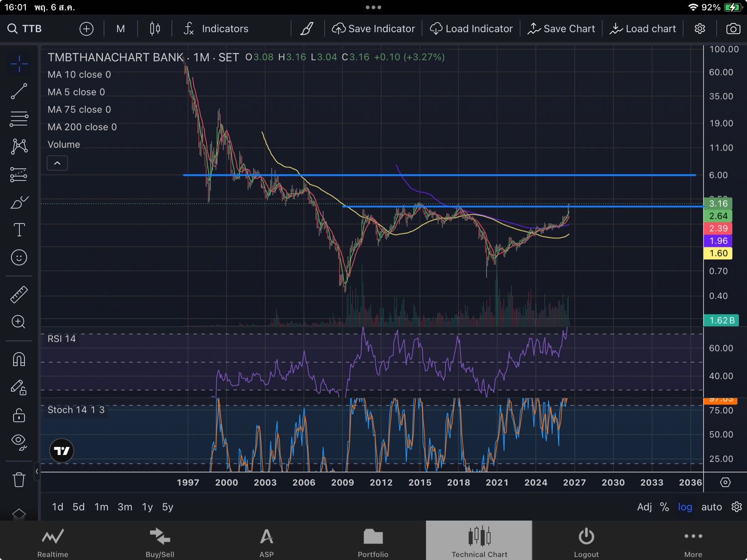747x560 pixels.
Task: Click the TradingView logo badge
Action: (x=62, y=451)
